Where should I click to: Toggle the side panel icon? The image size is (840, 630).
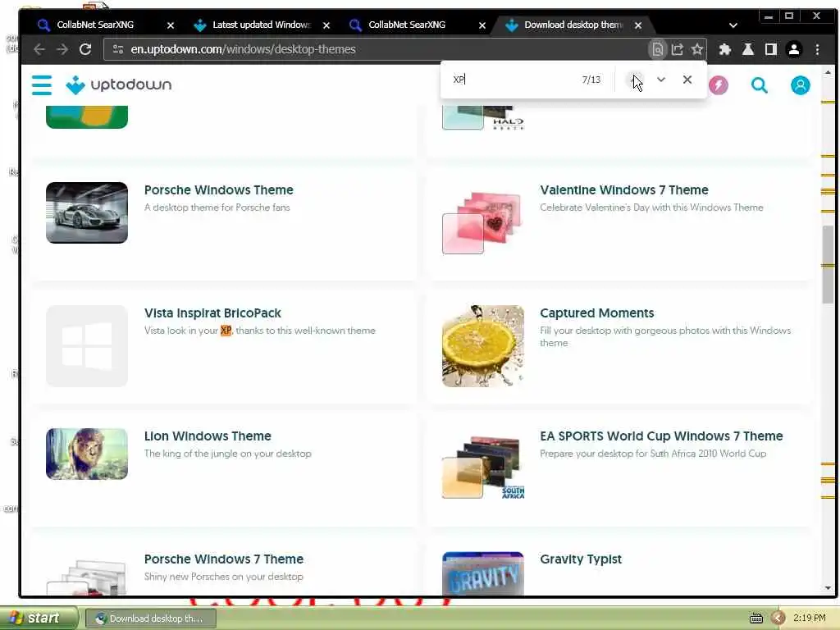click(x=771, y=49)
